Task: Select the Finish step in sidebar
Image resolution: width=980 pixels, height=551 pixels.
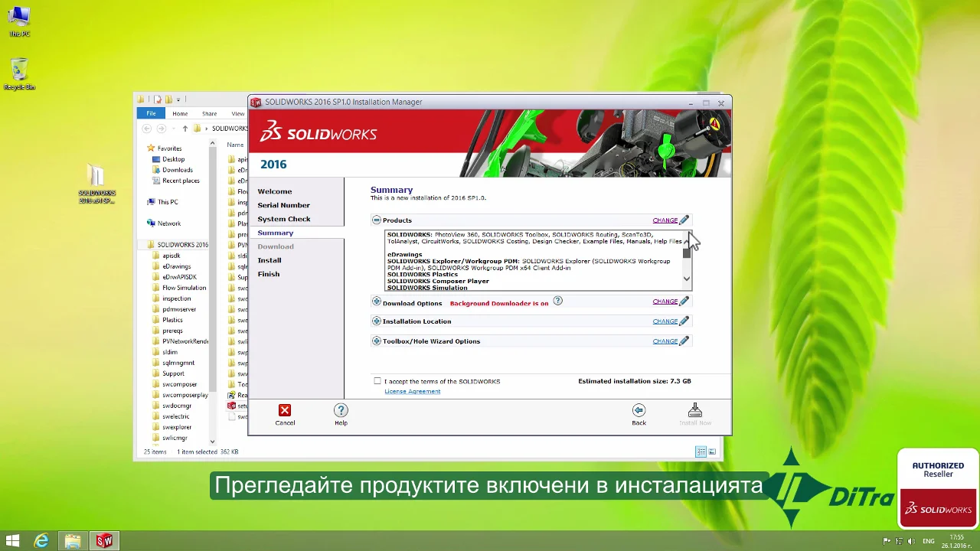Action: point(269,274)
